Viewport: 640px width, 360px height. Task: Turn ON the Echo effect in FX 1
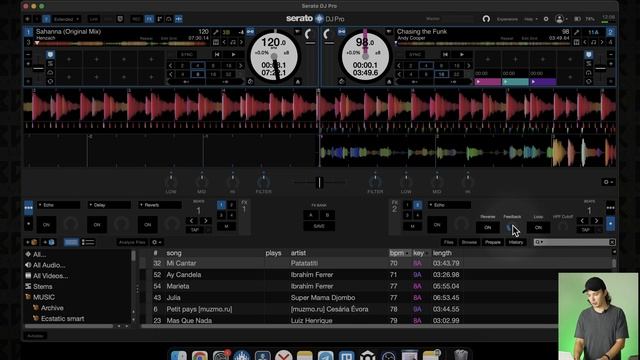pos(46,224)
